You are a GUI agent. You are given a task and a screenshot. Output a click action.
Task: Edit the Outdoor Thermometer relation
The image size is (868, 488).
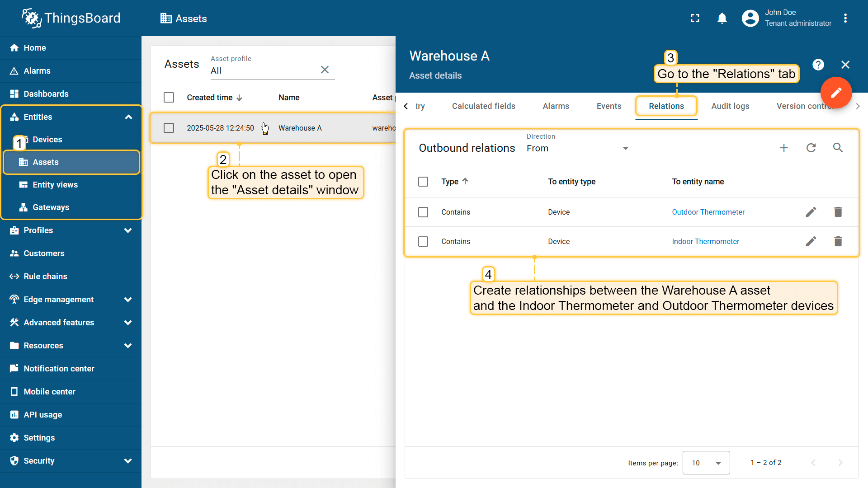(x=811, y=212)
